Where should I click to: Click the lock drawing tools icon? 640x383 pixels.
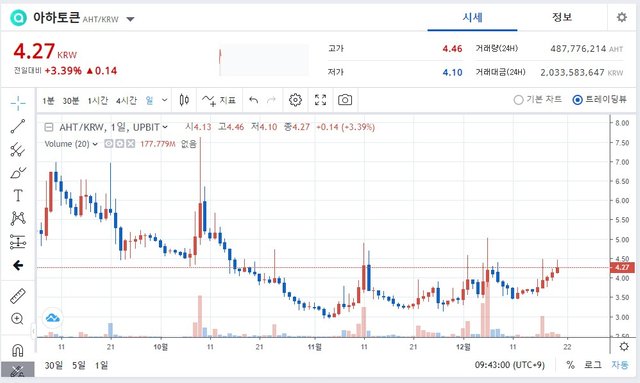pos(18,371)
